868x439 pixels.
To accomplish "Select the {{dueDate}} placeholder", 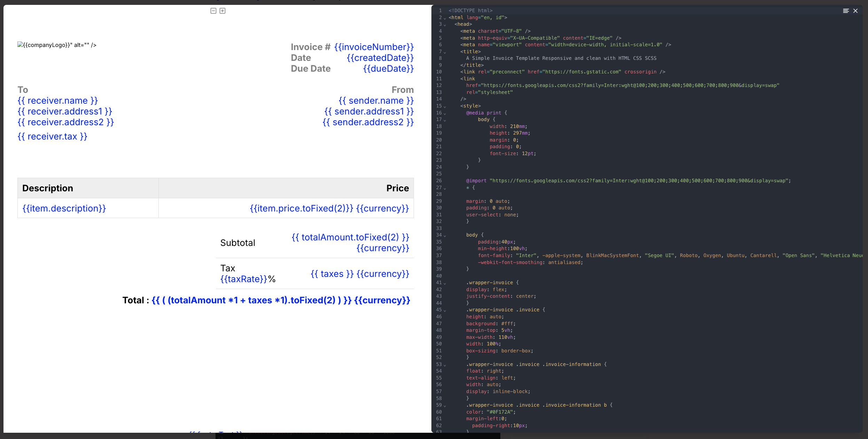I will [388, 69].
